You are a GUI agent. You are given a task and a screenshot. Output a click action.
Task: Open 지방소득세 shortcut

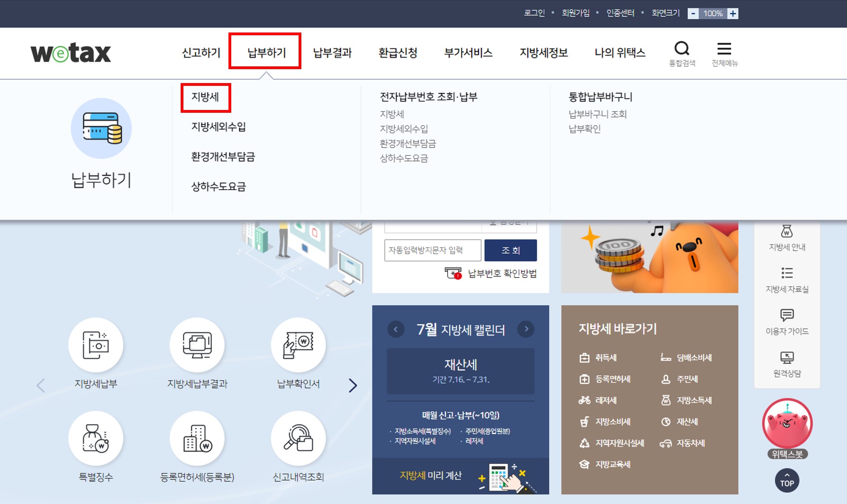coord(686,401)
